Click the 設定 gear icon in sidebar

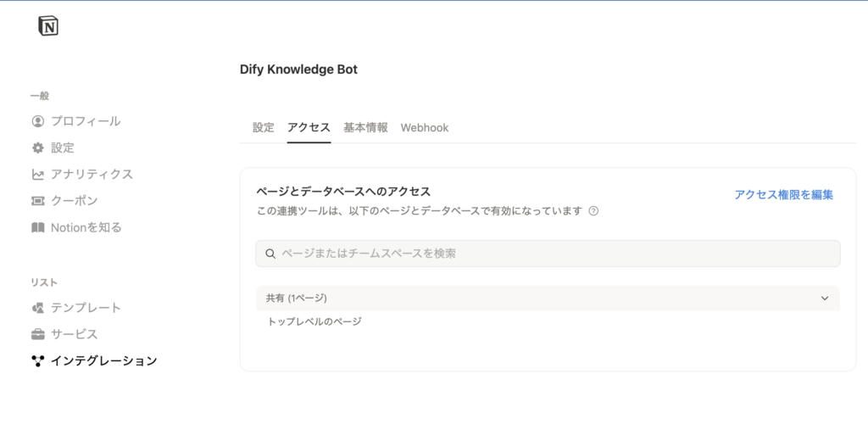click(x=37, y=148)
